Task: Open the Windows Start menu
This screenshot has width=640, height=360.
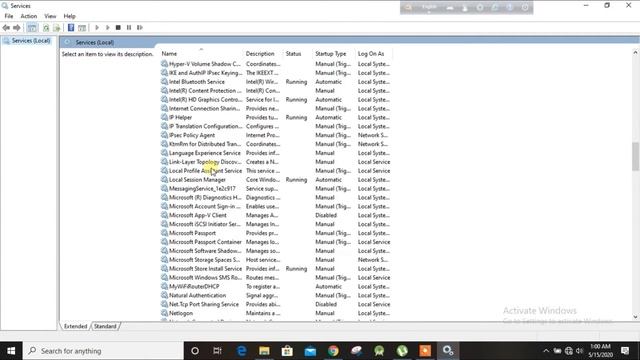Action: [x=11, y=351]
